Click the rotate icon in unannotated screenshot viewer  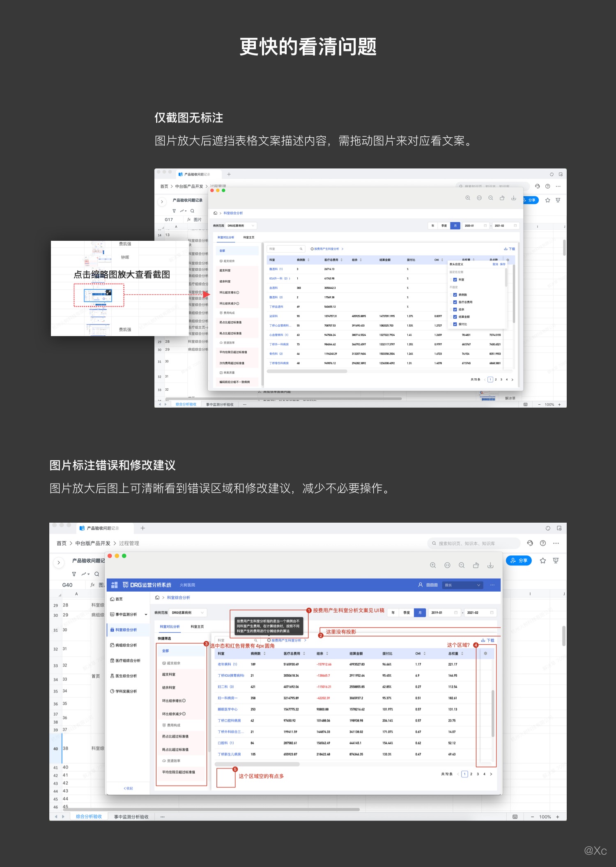[x=502, y=198]
